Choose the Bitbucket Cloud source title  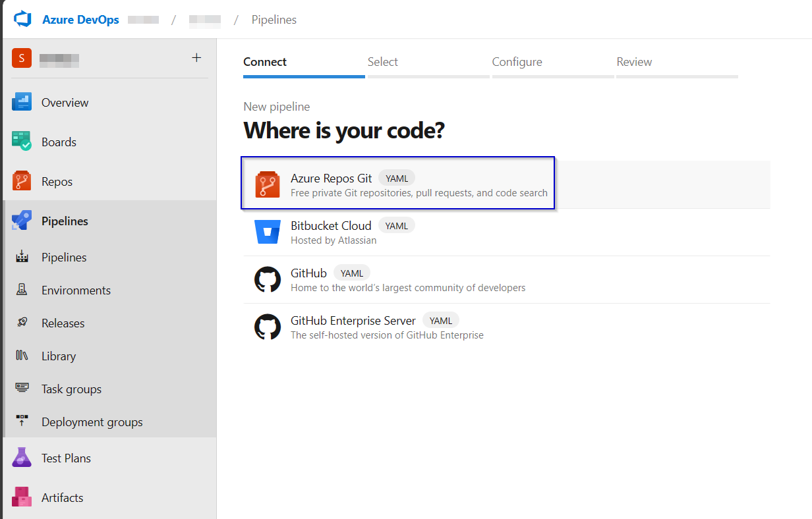tap(331, 226)
